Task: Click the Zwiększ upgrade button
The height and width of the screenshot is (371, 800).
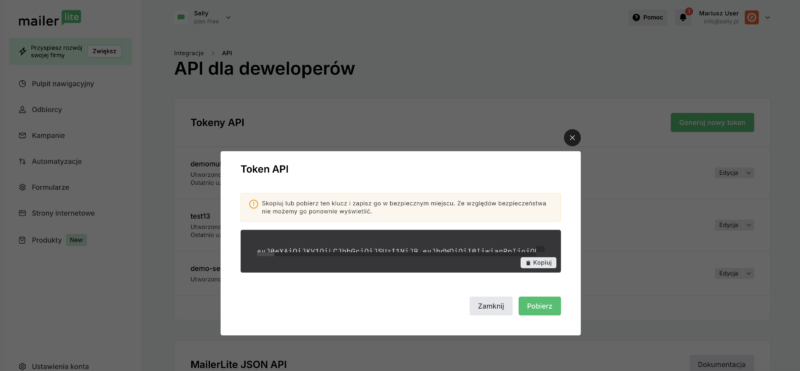Action: coord(105,51)
